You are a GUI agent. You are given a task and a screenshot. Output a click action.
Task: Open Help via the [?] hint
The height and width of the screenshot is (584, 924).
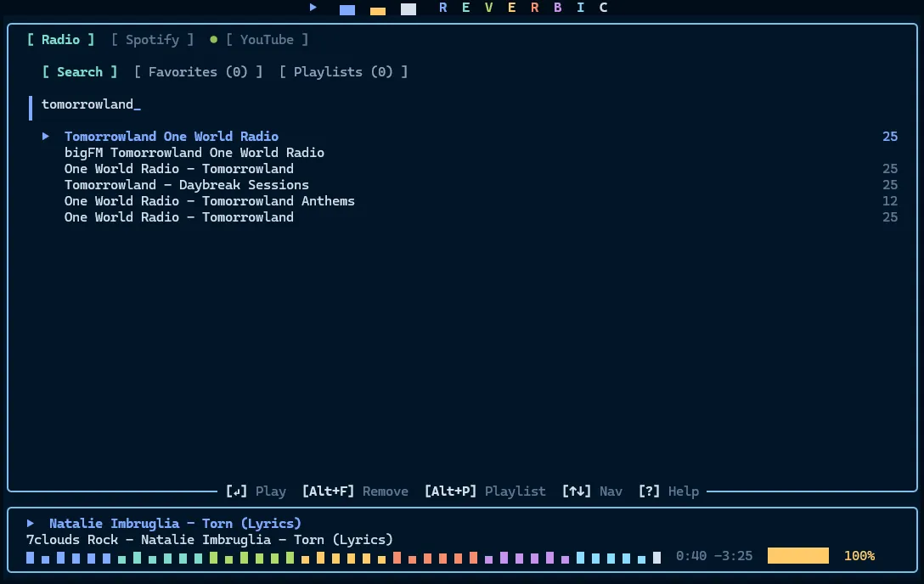(x=669, y=491)
